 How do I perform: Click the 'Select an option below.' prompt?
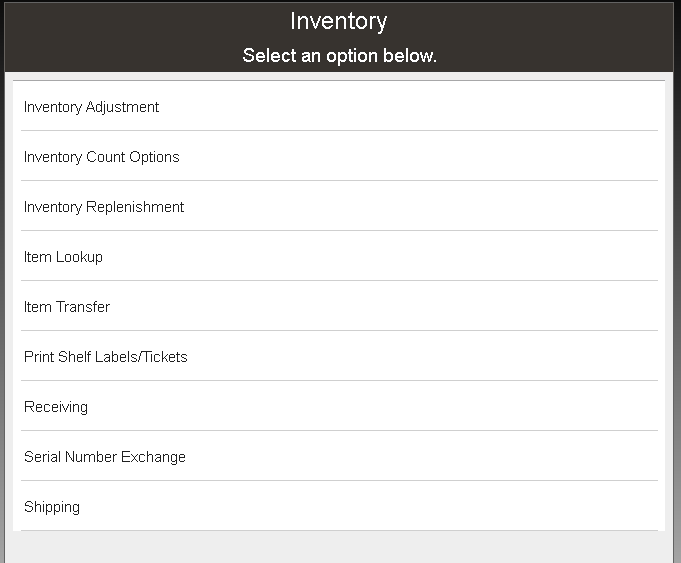click(339, 56)
